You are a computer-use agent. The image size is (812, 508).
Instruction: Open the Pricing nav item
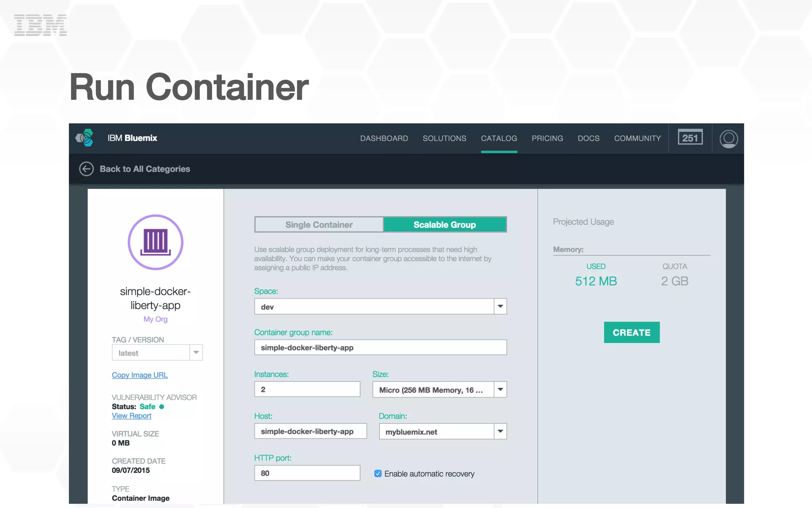547,139
